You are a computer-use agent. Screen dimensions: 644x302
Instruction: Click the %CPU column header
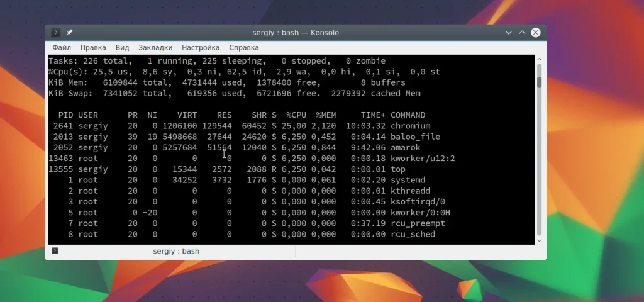pos(296,115)
